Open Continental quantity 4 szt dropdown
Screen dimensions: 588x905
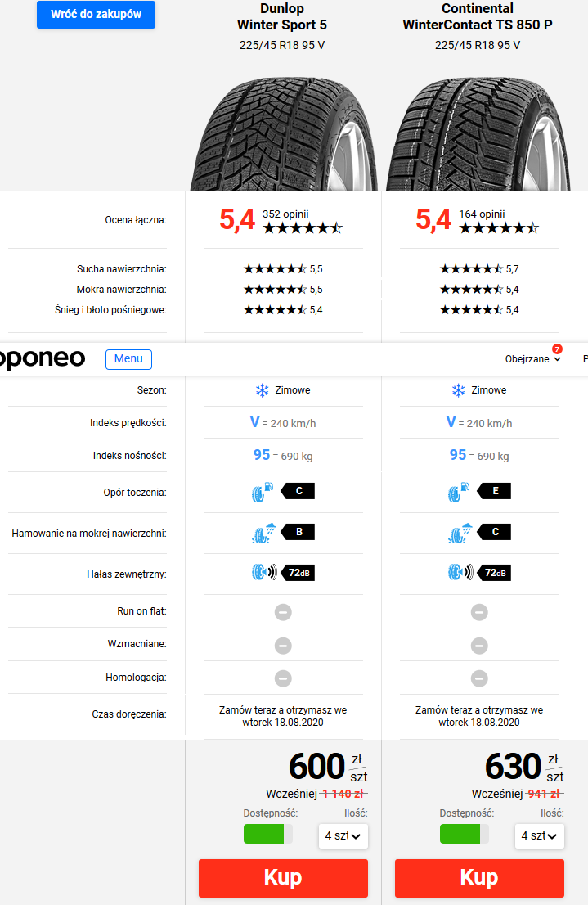click(540, 835)
